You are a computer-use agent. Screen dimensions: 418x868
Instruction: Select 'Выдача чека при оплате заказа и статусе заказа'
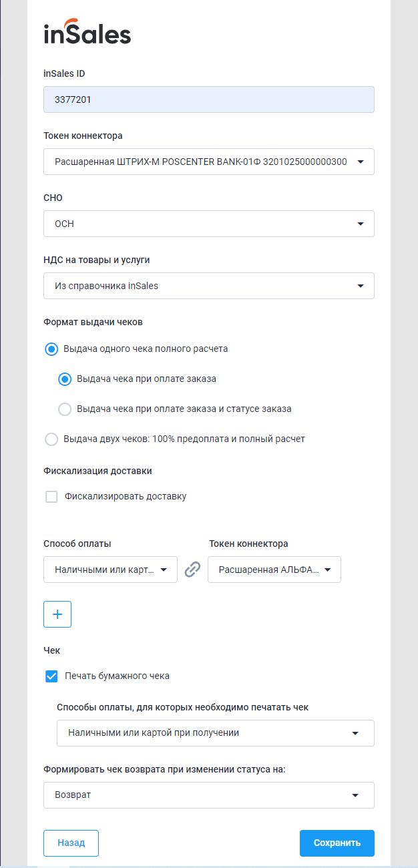click(65, 409)
